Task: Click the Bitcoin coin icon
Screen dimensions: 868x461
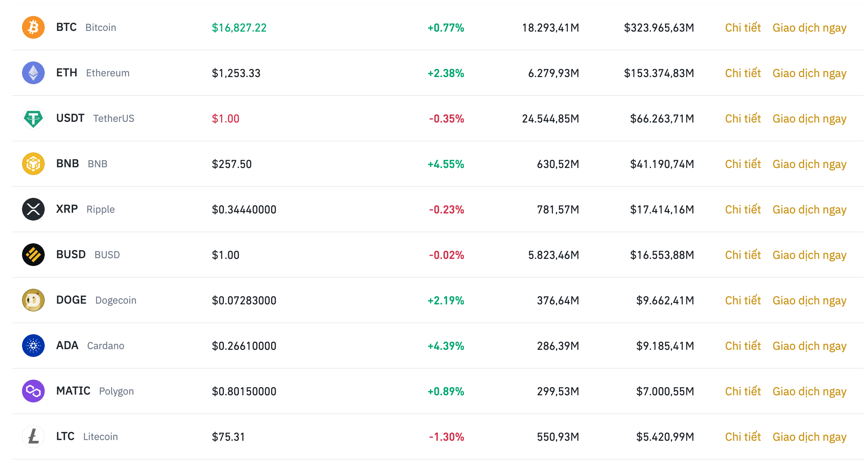Action: coord(33,27)
